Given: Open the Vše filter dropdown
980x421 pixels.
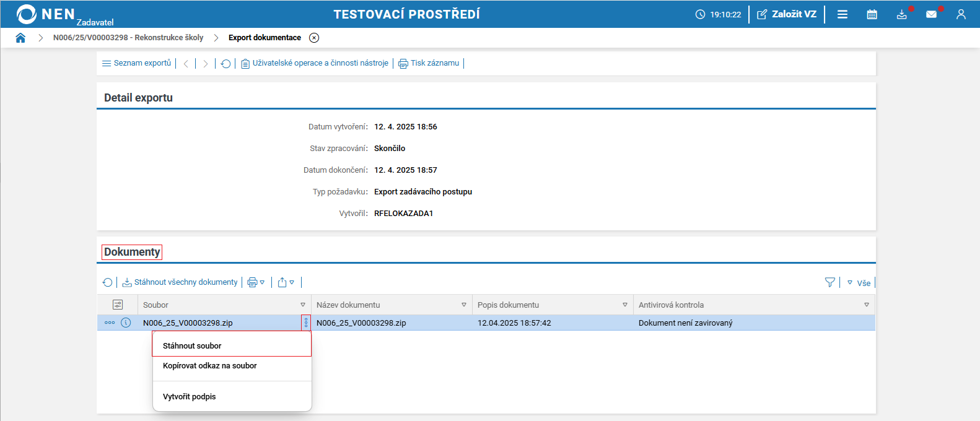Looking at the screenshot, I should tap(859, 283).
